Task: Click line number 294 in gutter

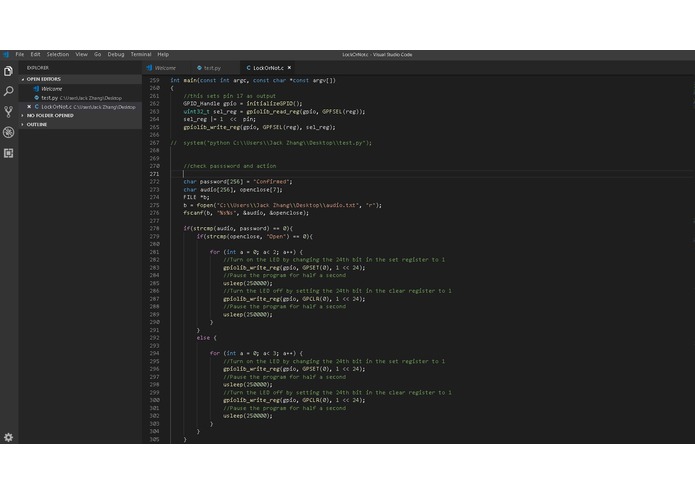Action: [x=154, y=353]
